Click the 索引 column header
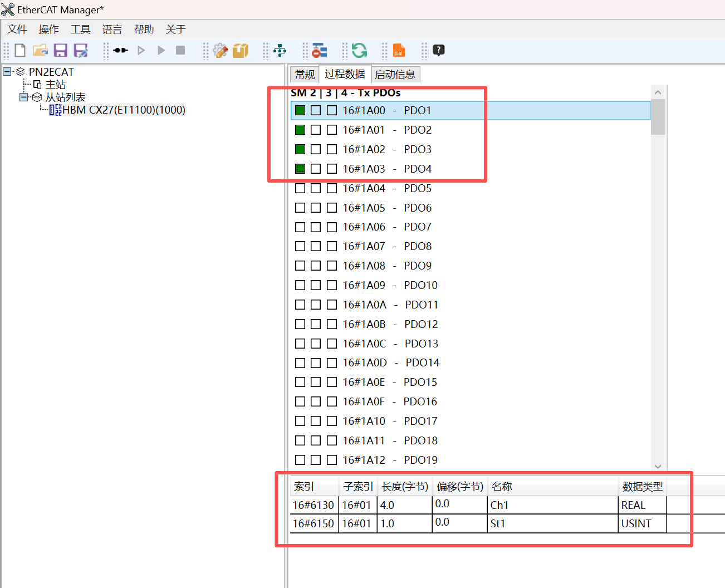 pyautogui.click(x=314, y=487)
